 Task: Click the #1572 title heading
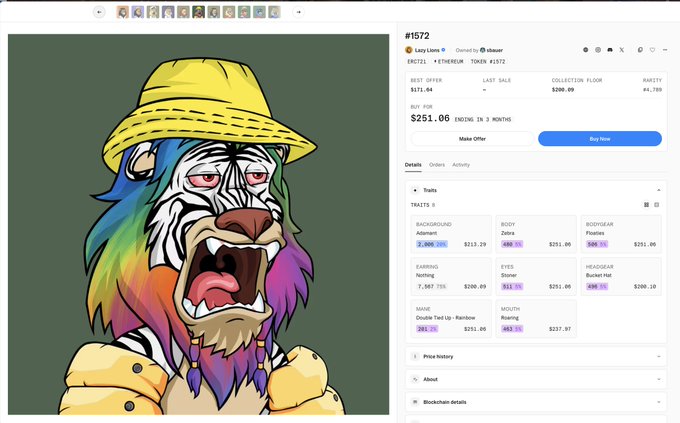417,36
